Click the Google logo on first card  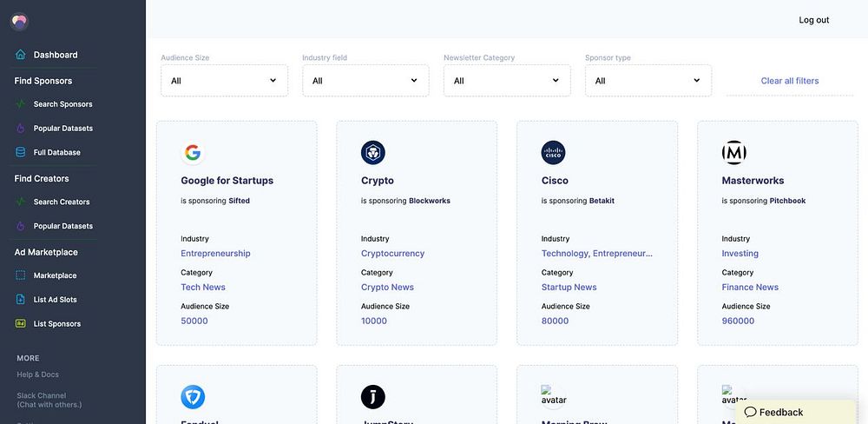point(193,152)
